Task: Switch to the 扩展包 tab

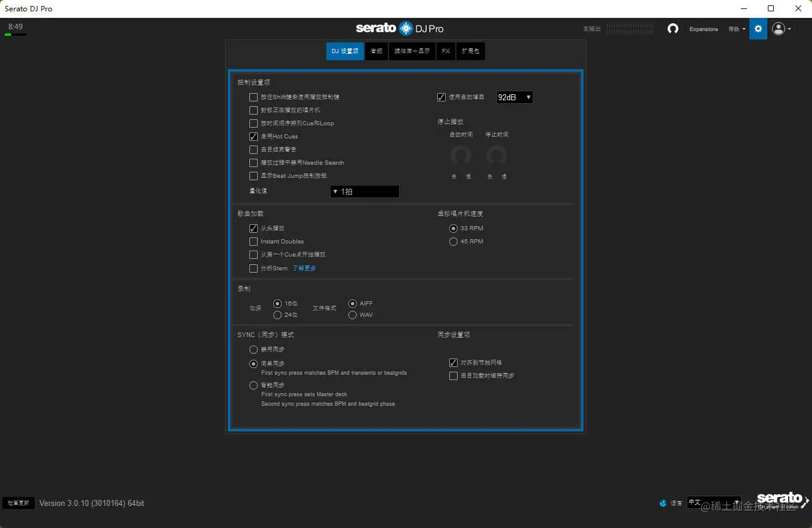Action: click(x=471, y=51)
